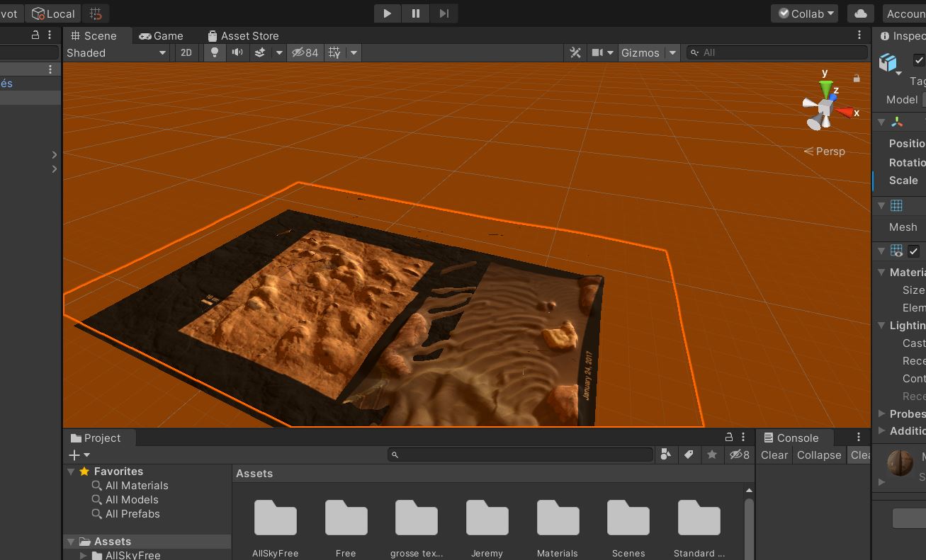926x560 pixels.
Task: Toggle scene lighting bulb icon
Action: point(215,52)
